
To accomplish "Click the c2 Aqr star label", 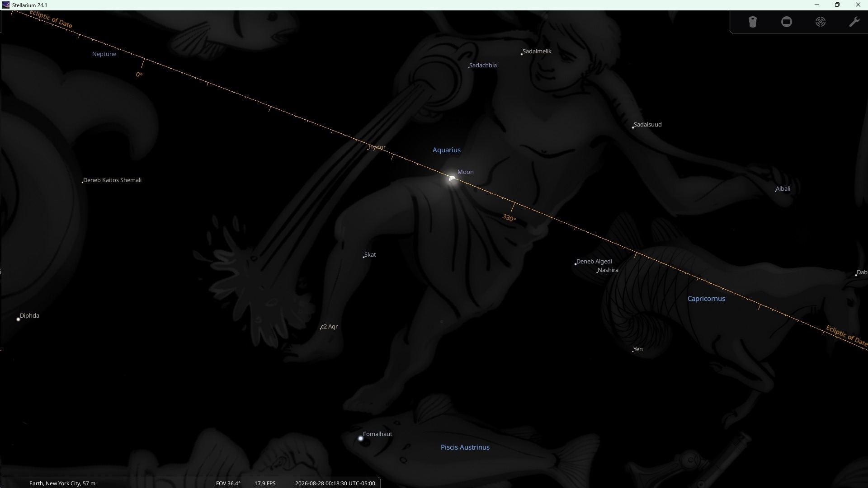I will click(329, 326).
